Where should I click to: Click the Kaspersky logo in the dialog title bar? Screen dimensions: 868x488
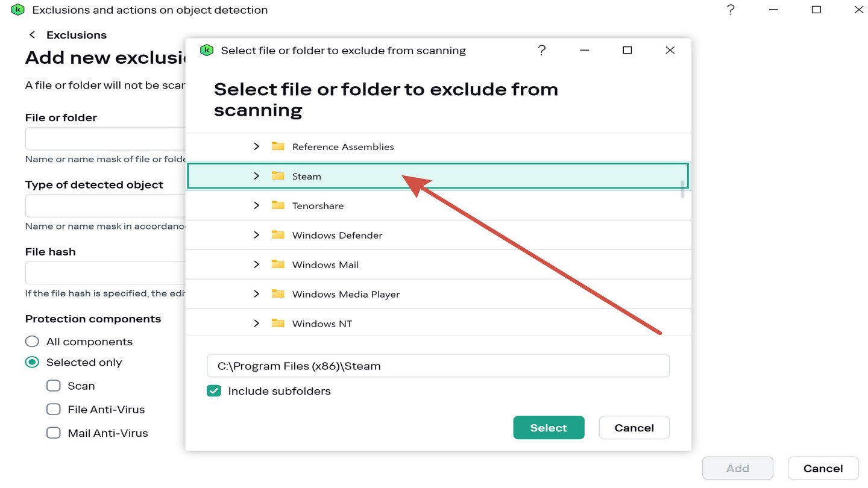[207, 51]
